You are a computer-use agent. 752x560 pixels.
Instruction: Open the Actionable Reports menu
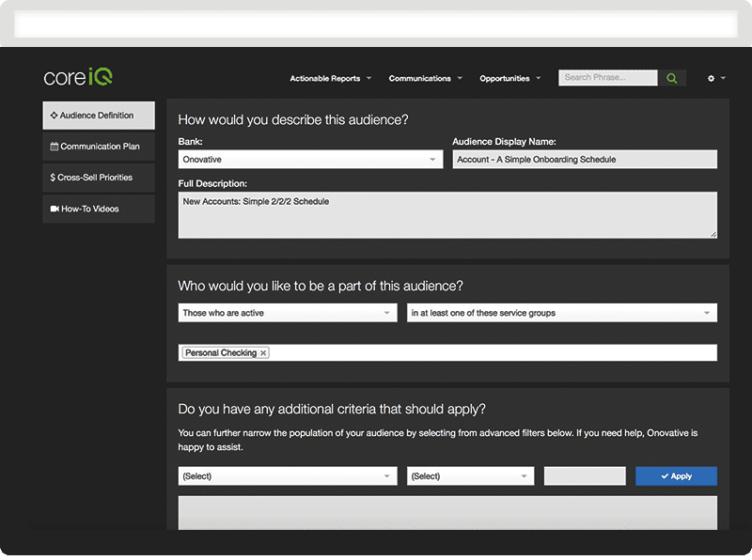330,79
